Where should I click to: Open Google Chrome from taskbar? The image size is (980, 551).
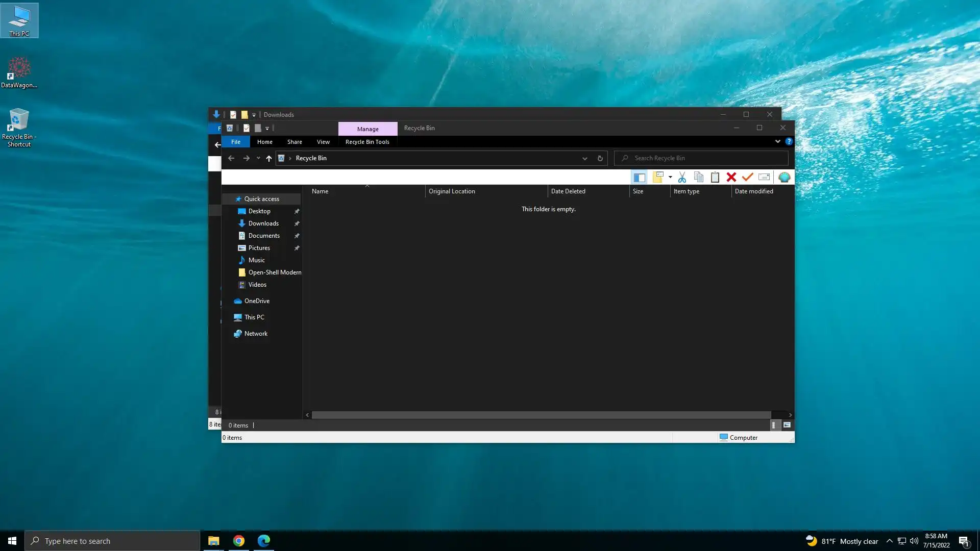pyautogui.click(x=238, y=541)
